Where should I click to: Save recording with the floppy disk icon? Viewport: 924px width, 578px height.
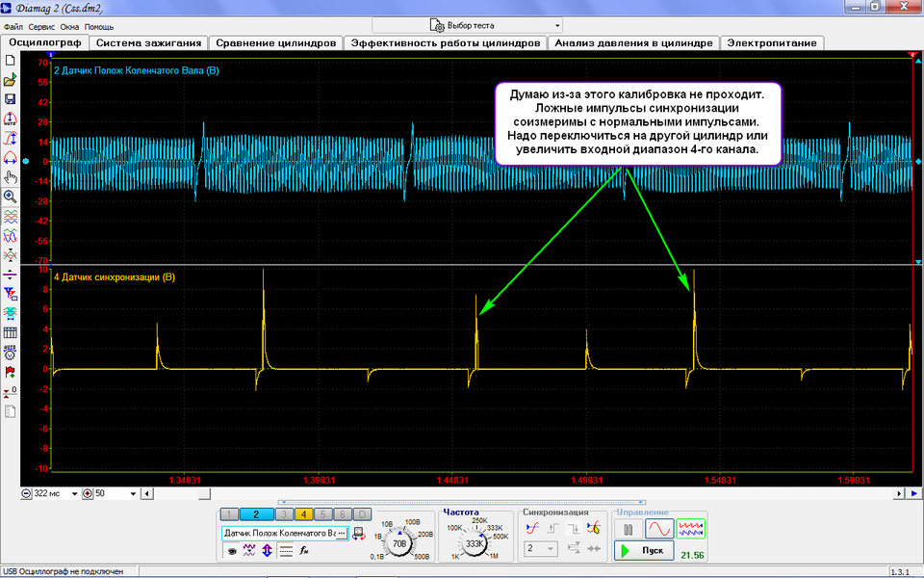click(10, 99)
